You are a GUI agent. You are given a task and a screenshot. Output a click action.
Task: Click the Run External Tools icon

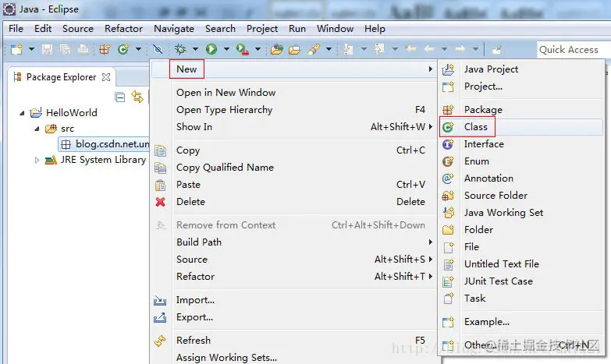click(x=243, y=49)
